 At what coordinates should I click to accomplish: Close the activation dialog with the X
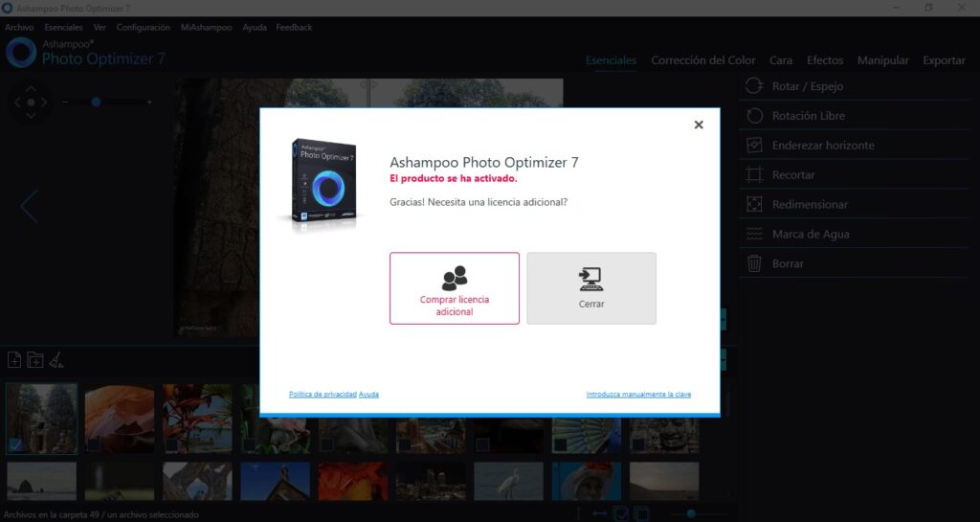699,125
